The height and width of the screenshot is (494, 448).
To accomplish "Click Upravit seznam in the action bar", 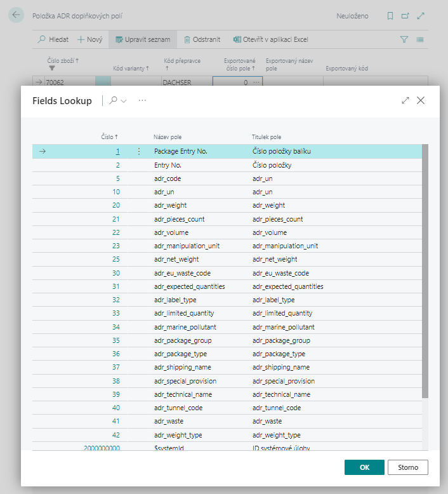I will 143,39.
